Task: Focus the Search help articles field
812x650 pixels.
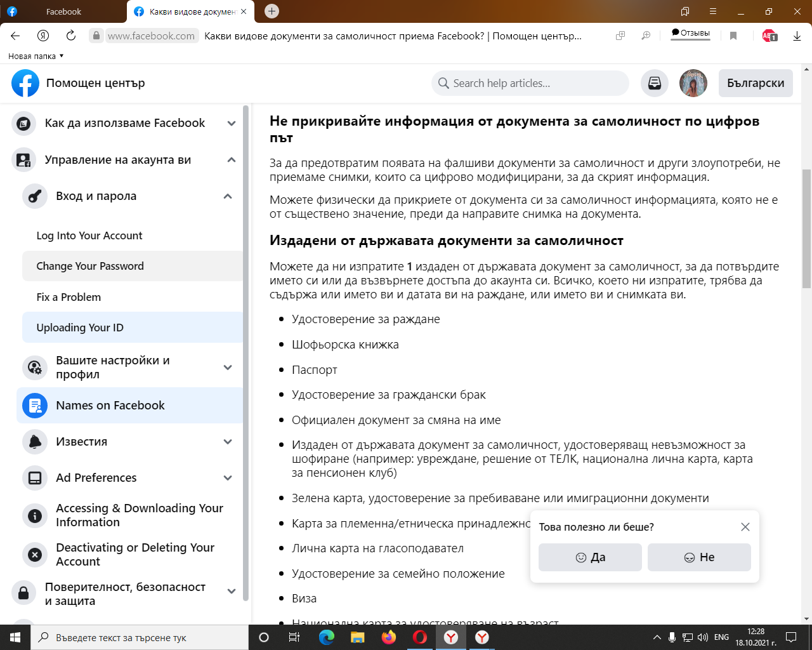Action: pyautogui.click(x=530, y=83)
